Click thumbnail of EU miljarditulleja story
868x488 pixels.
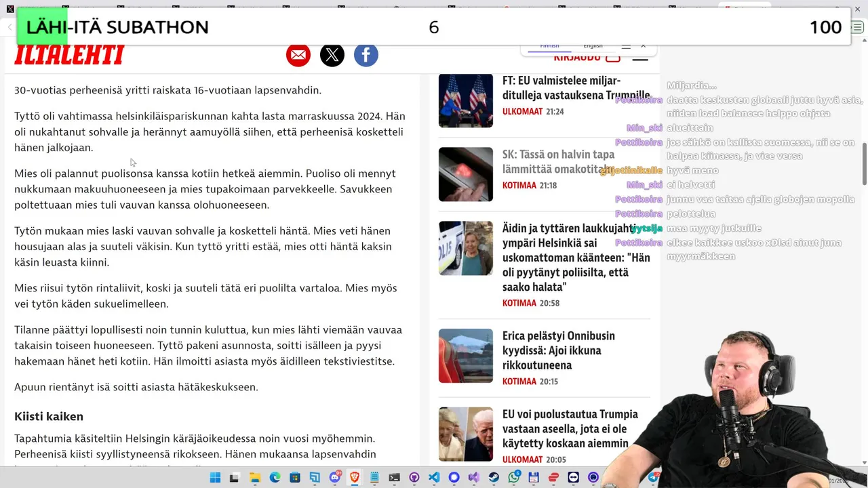point(466,100)
